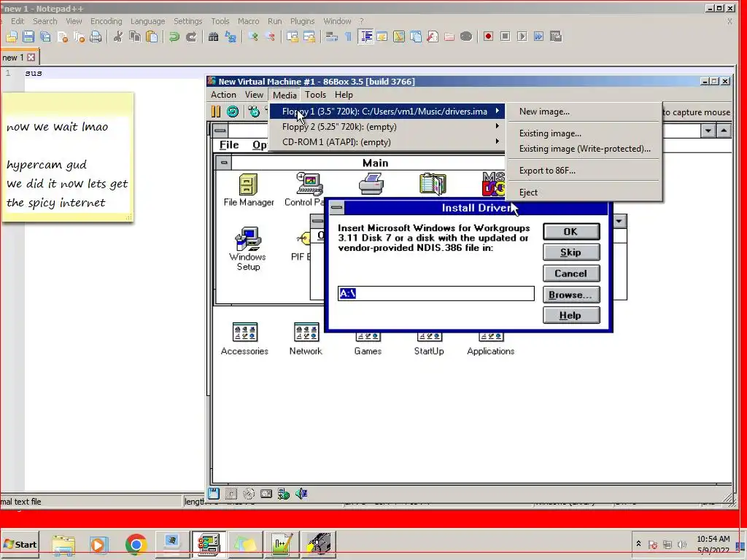Click the Find binoculars icon in Notepad++
Screen dimensions: 747x560
[214, 36]
